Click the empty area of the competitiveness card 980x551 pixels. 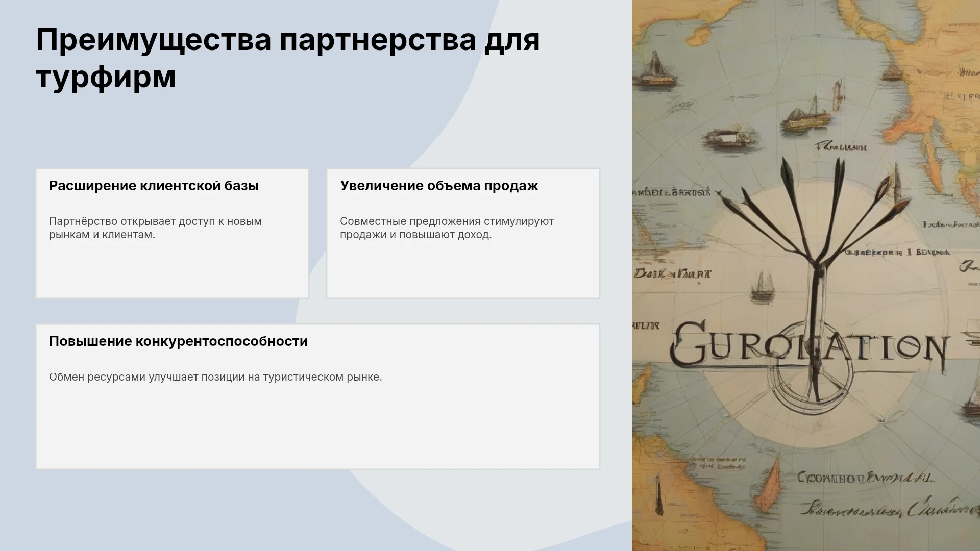[x=317, y=429]
